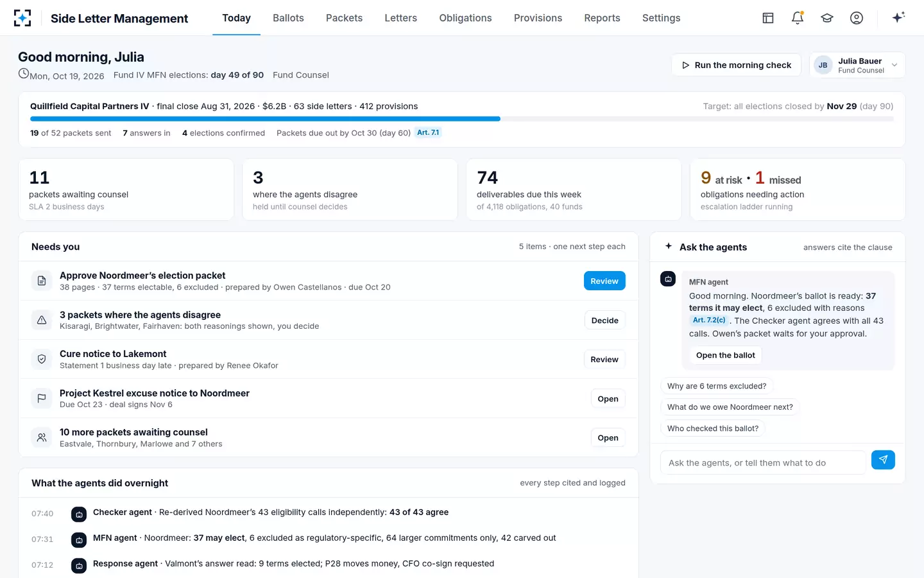Open the Art. 7.2(c) citation link
The width and height of the screenshot is (924, 578).
coord(709,320)
